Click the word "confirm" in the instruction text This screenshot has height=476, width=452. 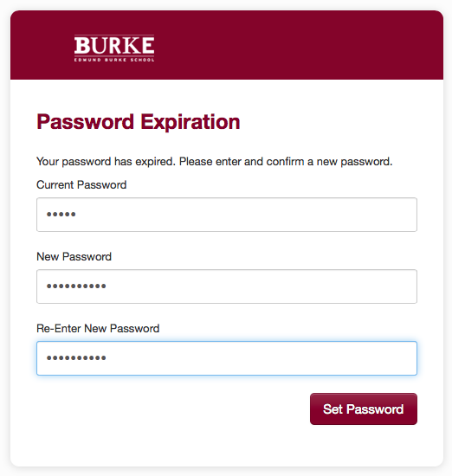[285, 161]
